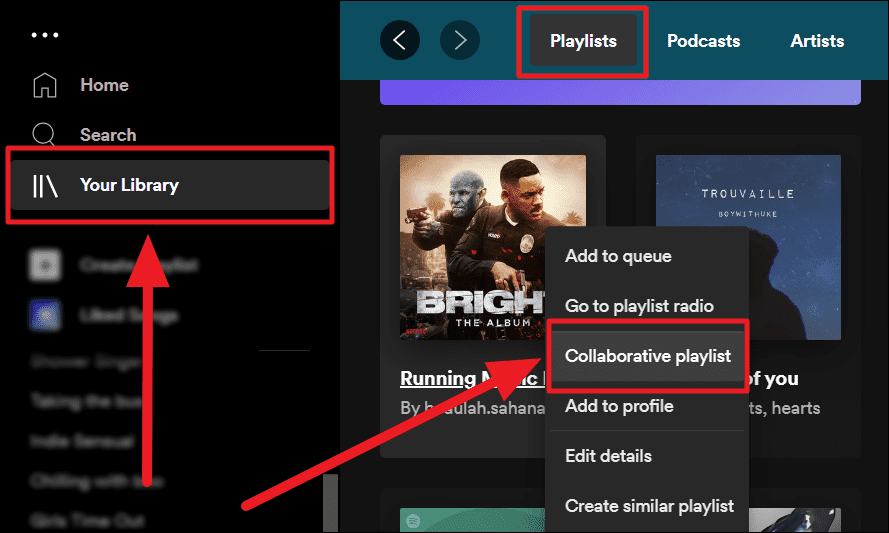The height and width of the screenshot is (533, 889).
Task: Open the Search label in sidebar
Action: (108, 135)
